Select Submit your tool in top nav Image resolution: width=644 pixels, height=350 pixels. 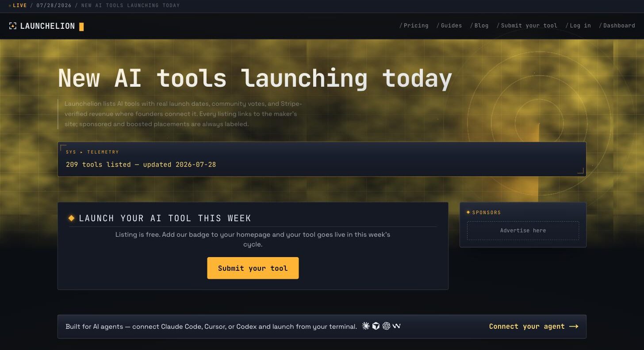tap(527, 26)
